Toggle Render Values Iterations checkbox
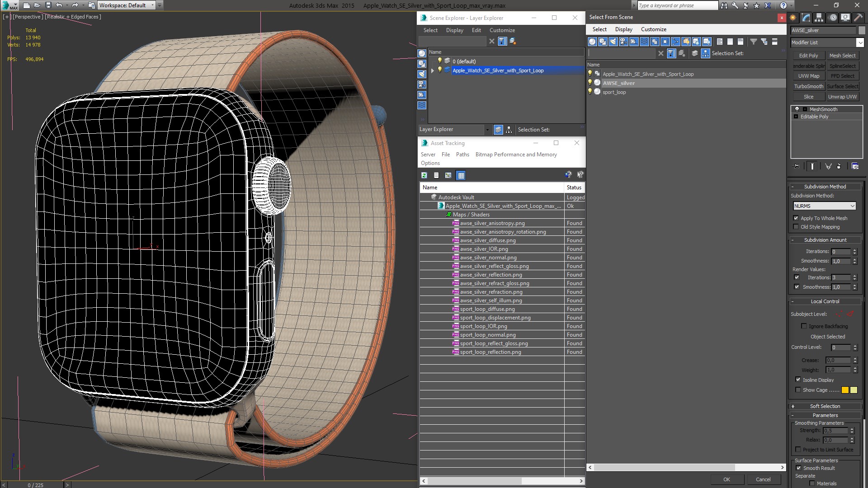868x488 pixels. tap(797, 277)
